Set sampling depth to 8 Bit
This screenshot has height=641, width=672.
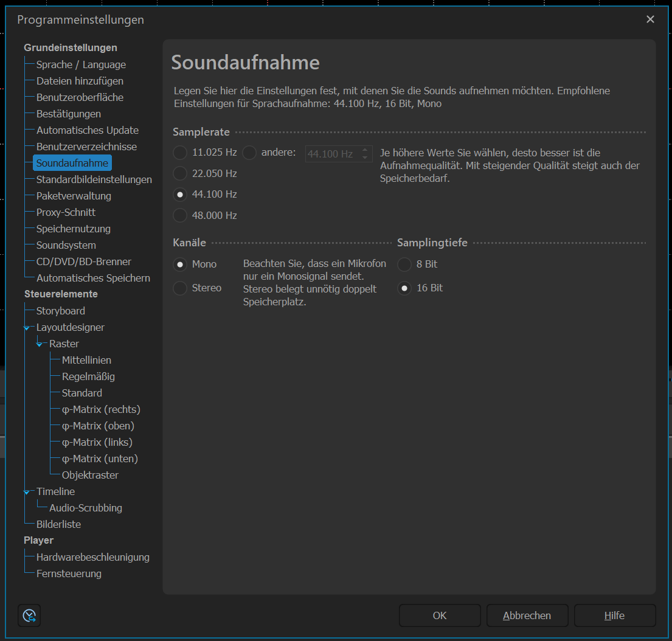(404, 264)
